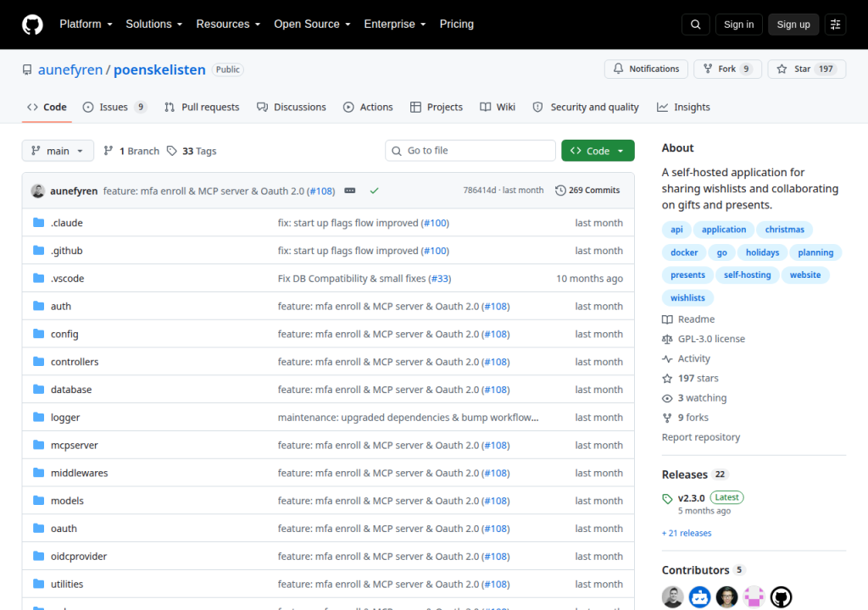Switch to the Issues tab
The height and width of the screenshot is (610, 868).
(114, 108)
